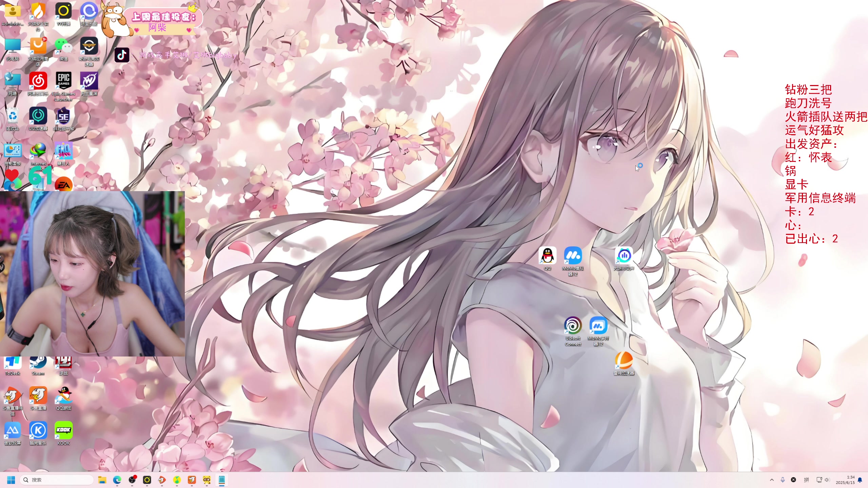Expand hidden system tray icons
This screenshot has width=868, height=488.
[x=772, y=480]
